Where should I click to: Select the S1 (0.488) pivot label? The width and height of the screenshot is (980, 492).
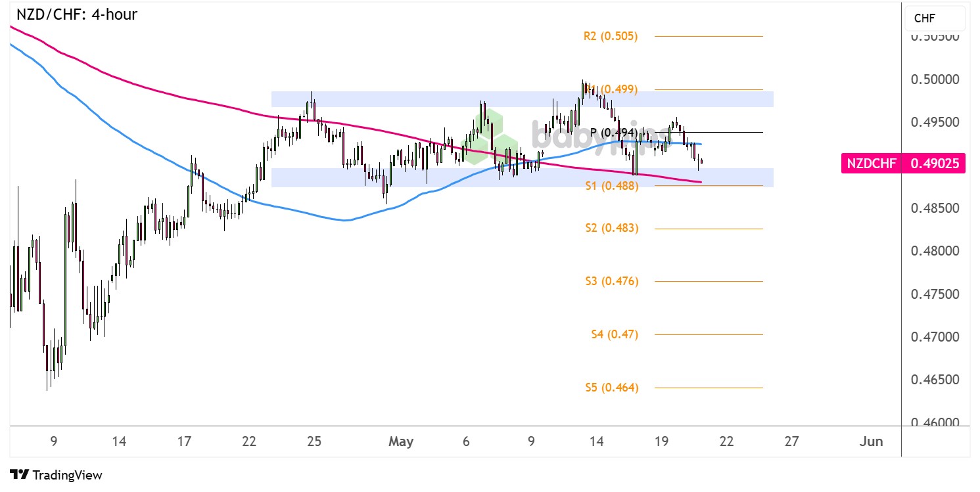coord(611,186)
